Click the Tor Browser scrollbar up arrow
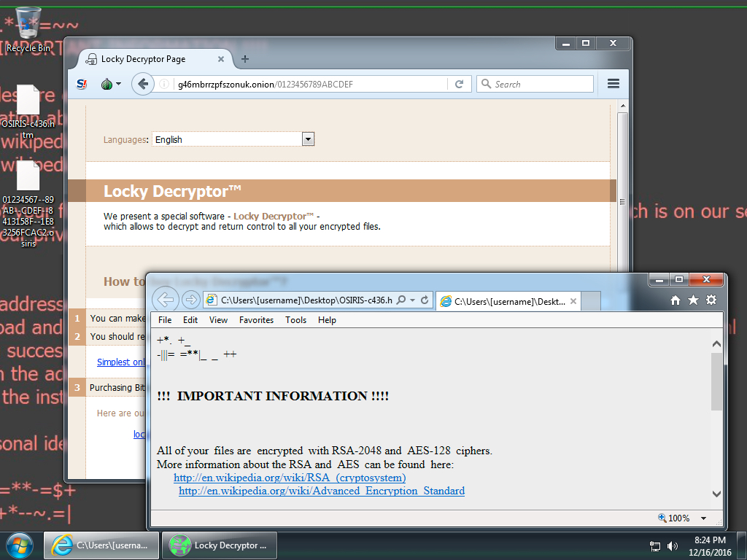 pos(622,106)
